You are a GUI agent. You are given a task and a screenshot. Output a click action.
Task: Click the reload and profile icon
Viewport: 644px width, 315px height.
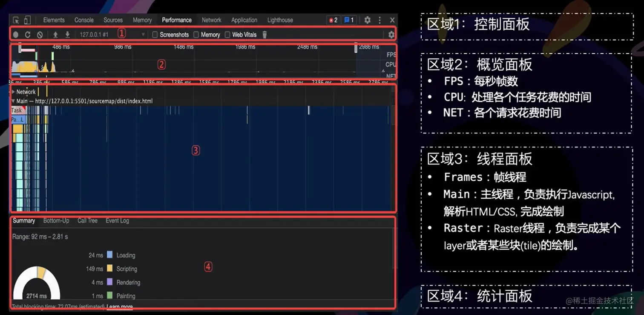pyautogui.click(x=28, y=35)
